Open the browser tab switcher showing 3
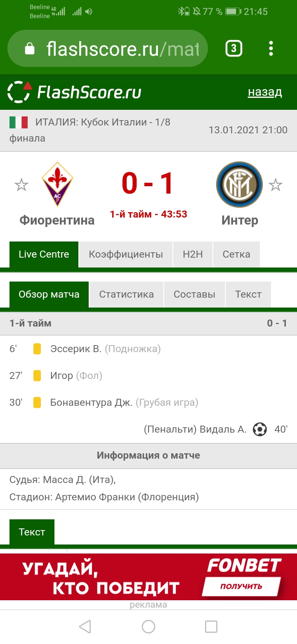 [x=233, y=49]
